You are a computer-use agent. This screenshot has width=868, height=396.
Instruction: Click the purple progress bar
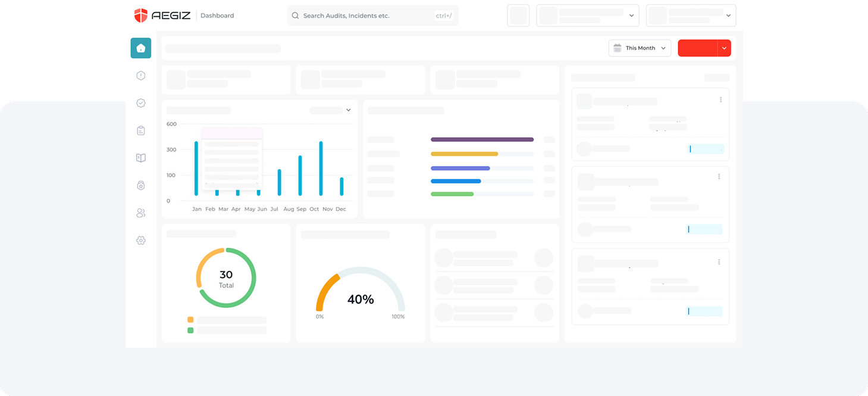click(x=482, y=139)
